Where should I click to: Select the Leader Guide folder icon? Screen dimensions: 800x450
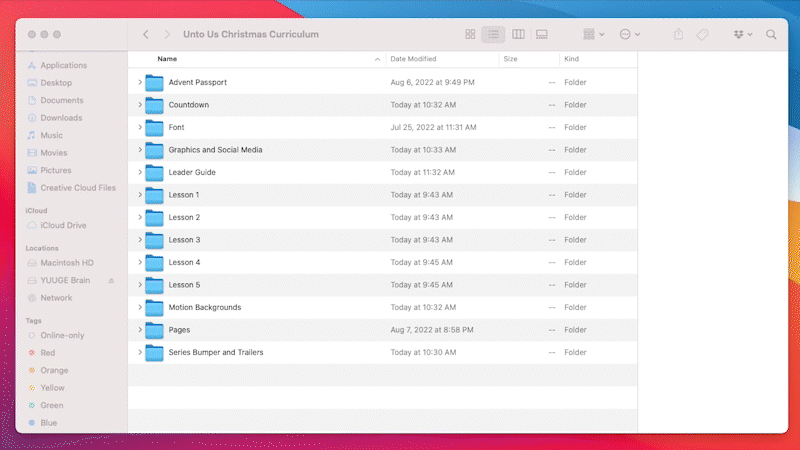click(154, 172)
